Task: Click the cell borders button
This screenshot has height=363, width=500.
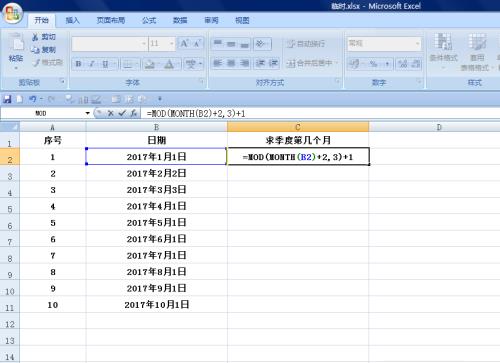Action: 128,64
